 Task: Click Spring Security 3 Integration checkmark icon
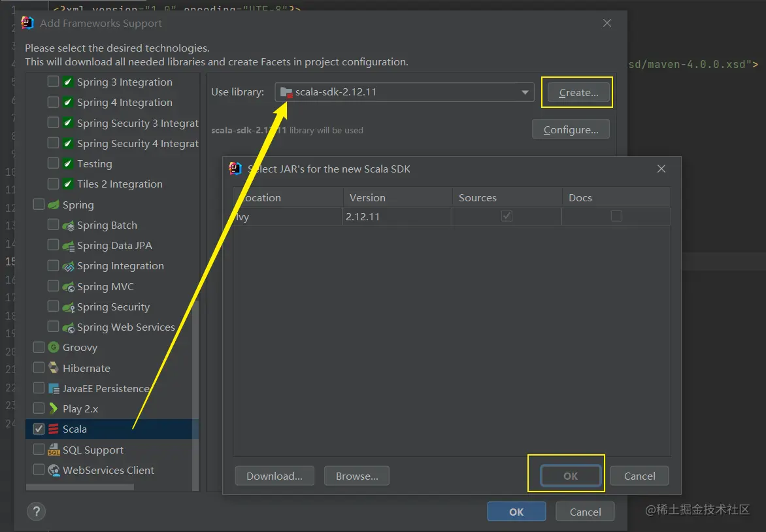tap(69, 123)
